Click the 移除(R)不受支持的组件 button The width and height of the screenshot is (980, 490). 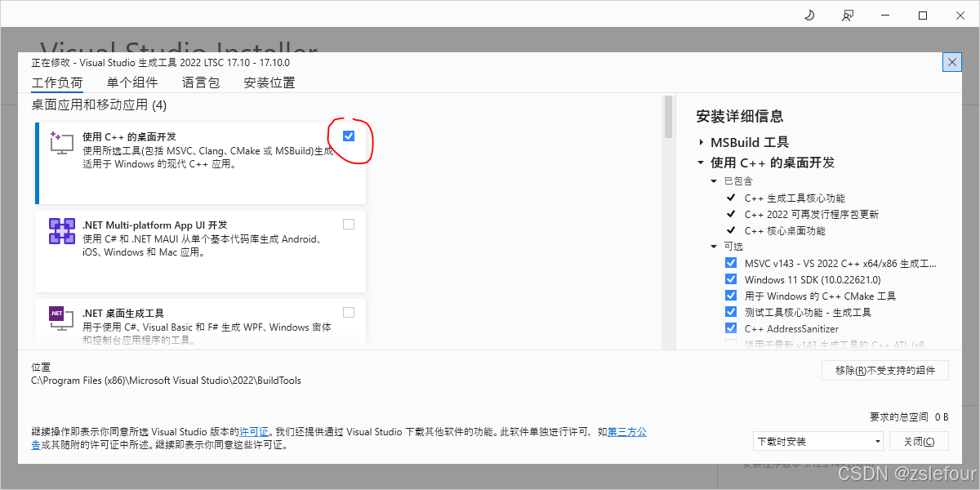point(885,370)
